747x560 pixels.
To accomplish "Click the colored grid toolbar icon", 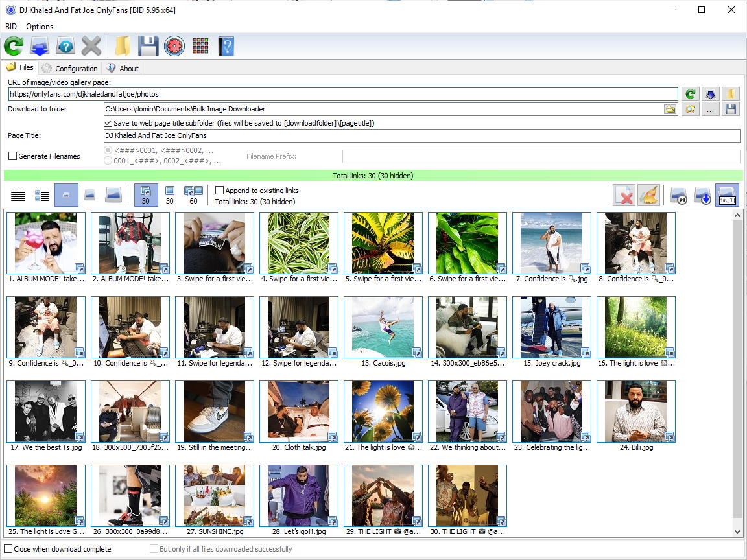I will click(200, 46).
